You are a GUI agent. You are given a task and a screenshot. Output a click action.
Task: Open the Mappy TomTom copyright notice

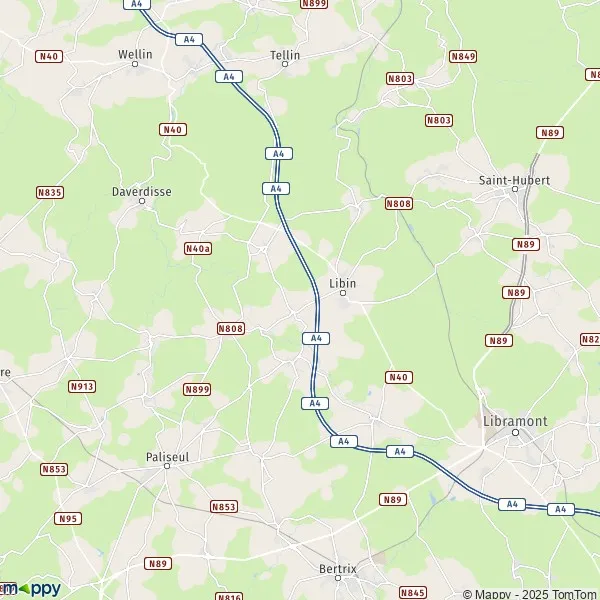[531, 594]
